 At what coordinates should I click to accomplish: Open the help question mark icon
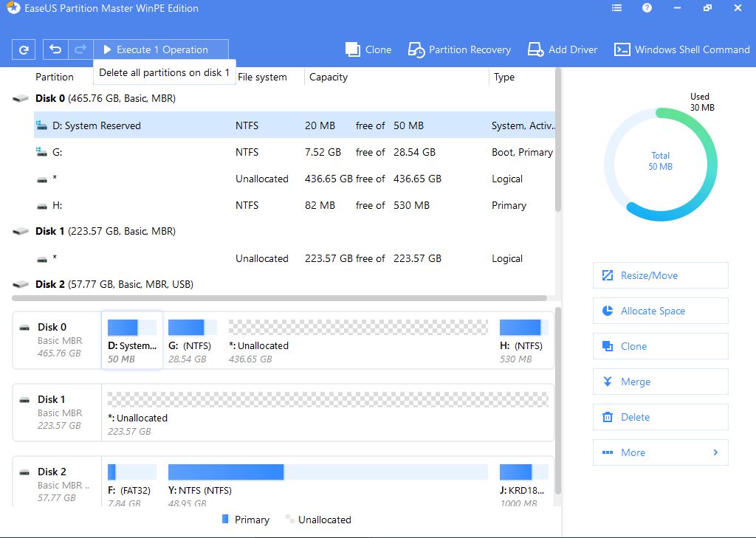(647, 9)
